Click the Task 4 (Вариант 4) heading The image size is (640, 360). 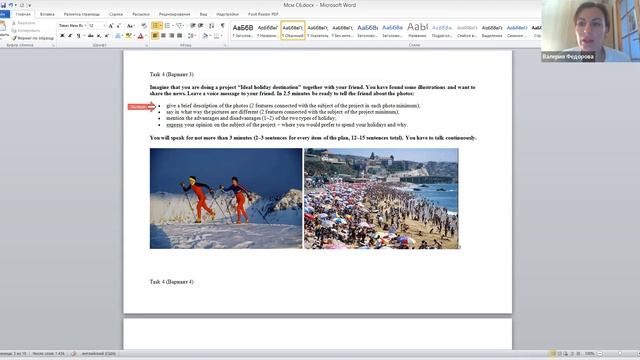pos(171,282)
